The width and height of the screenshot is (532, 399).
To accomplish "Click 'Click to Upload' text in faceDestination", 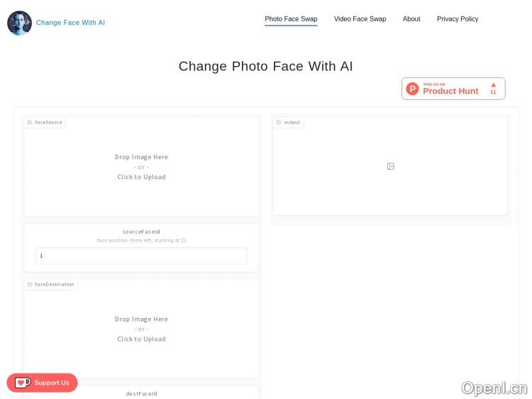I will (141, 339).
